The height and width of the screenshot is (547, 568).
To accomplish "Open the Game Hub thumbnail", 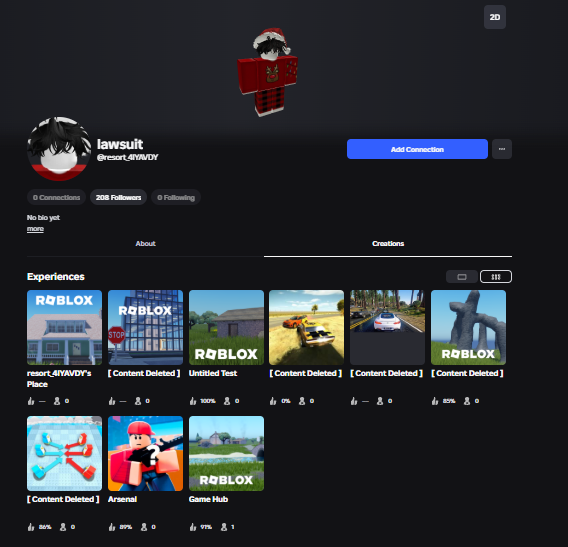I will click(226, 454).
